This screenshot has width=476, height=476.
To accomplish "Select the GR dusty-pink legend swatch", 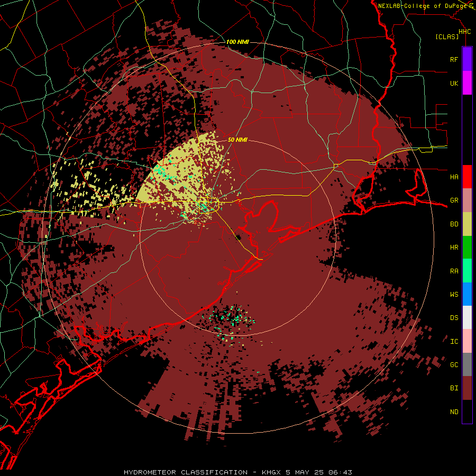I will tap(467, 200).
